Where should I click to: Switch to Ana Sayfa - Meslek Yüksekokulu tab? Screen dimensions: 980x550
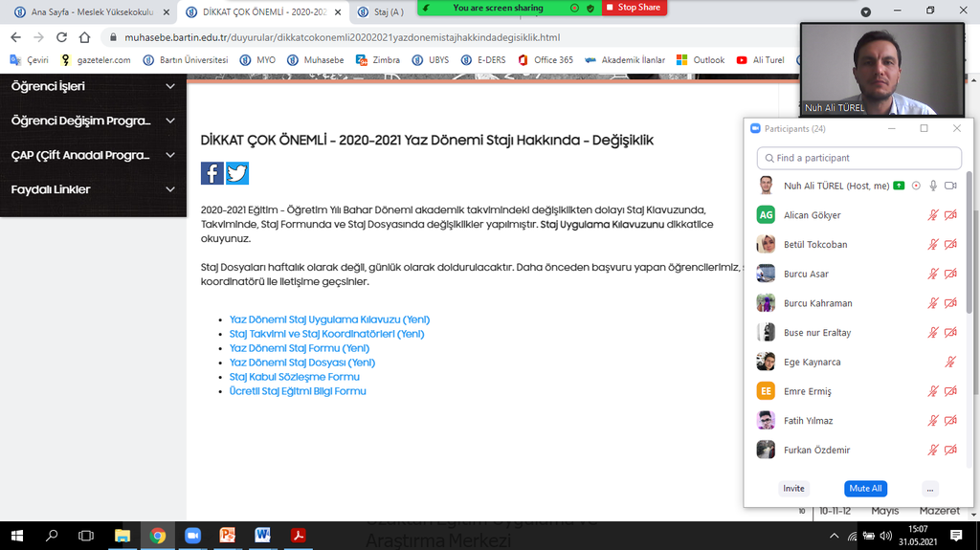(92, 11)
